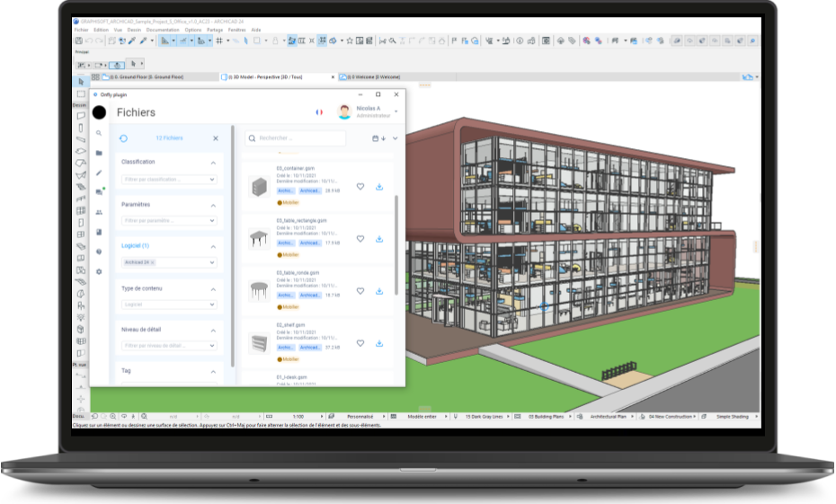Screen dimensions: 836x504
Task: Open the Type de contenu dropdown
Action: (x=169, y=305)
